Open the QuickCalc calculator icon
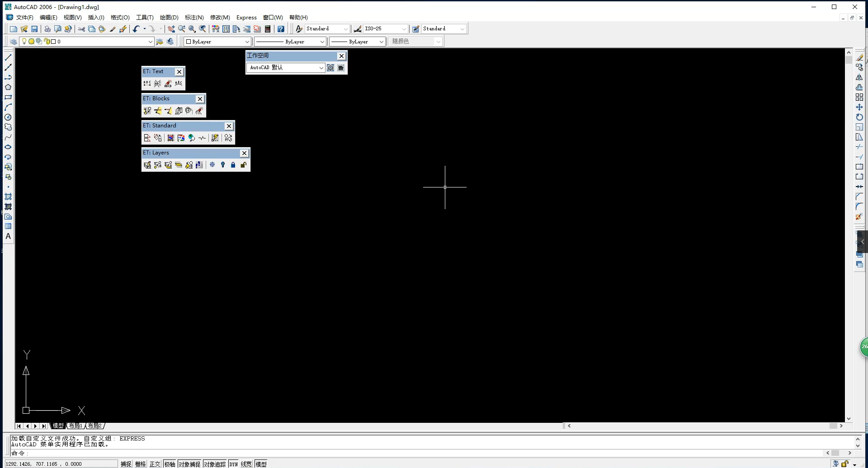Image resolution: width=868 pixels, height=468 pixels. (x=268, y=29)
